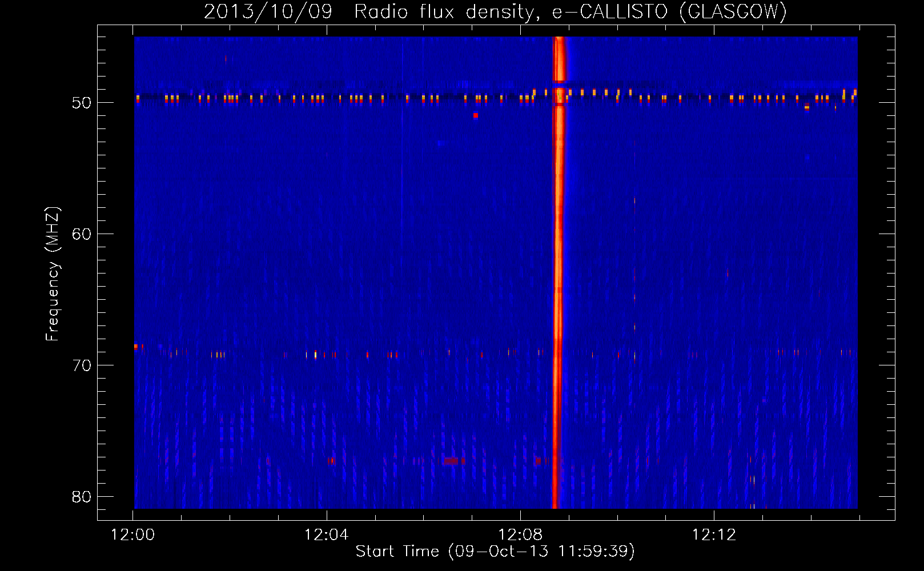The image size is (924, 571).
Task: Click the 70 MHz frequency tick label
Action: (x=82, y=365)
